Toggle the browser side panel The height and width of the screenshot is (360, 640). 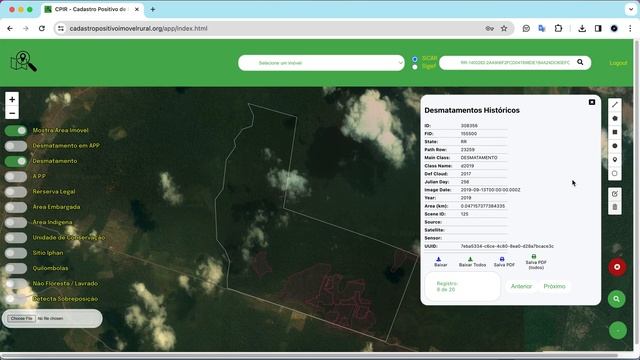(x=598, y=29)
